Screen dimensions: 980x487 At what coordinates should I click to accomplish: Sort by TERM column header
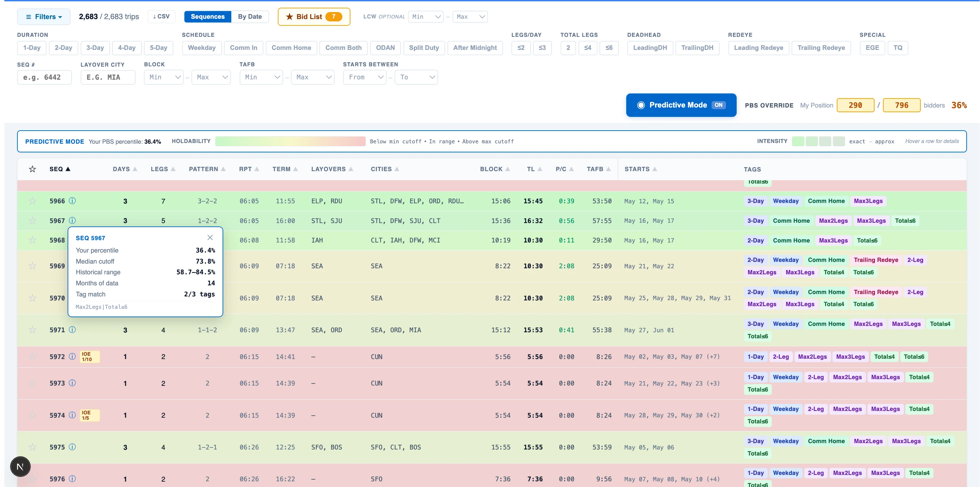285,169
